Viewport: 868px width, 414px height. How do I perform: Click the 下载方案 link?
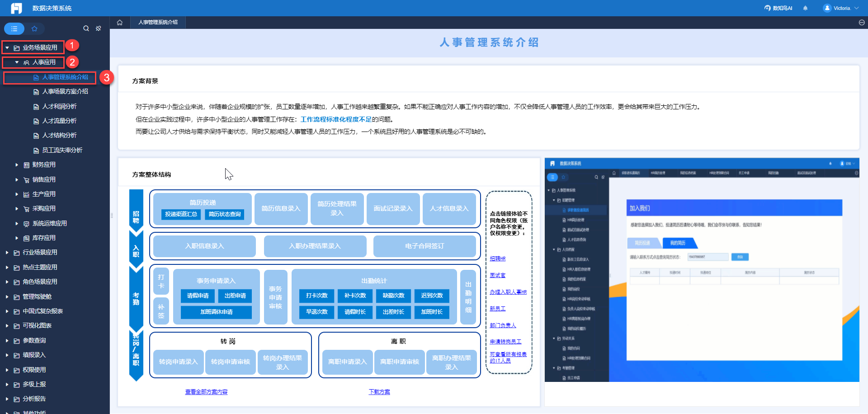point(379,392)
